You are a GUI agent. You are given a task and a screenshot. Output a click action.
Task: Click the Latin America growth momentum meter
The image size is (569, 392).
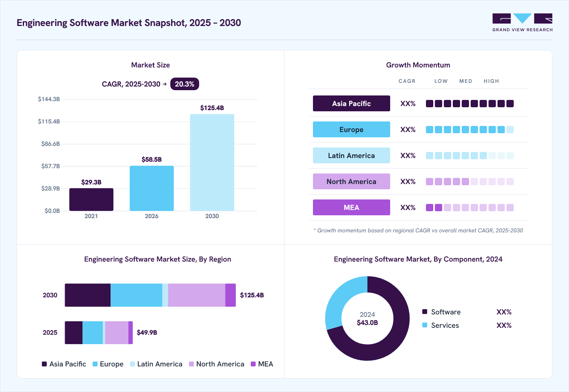pyautogui.click(x=470, y=156)
